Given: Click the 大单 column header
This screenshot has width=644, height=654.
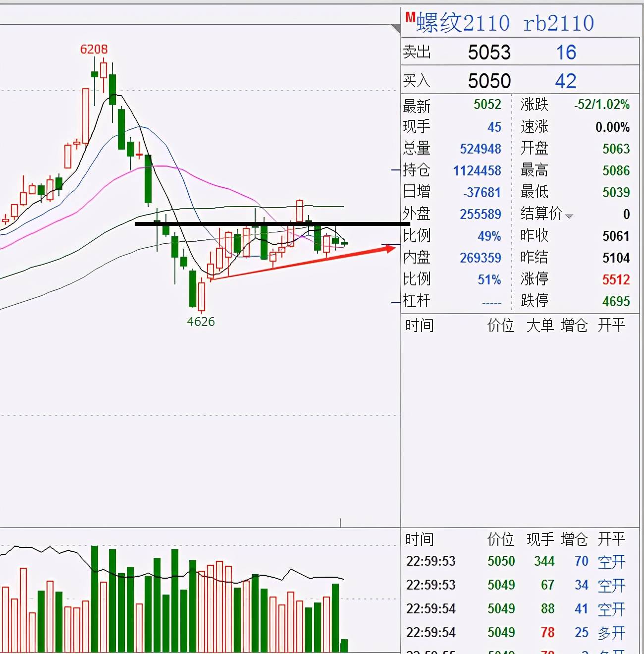Looking at the screenshot, I should point(539,326).
